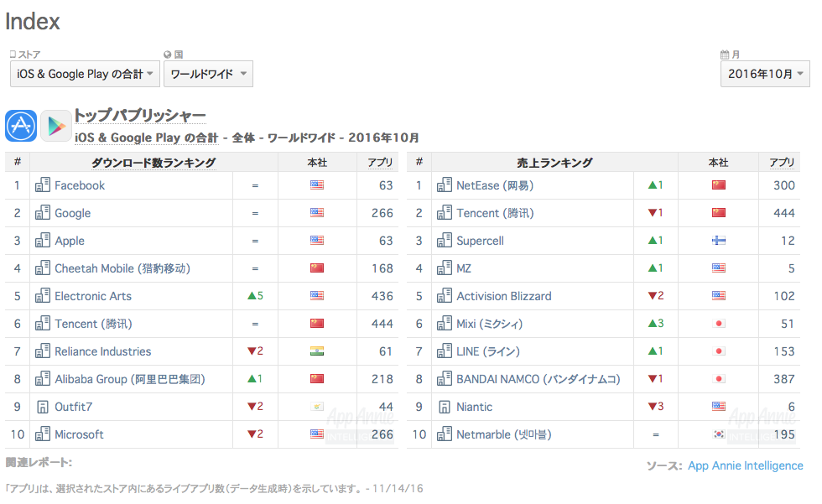Click the building icon beside BANDAI NAMCO
Viewport: 822px width, 504px height.
click(444, 379)
